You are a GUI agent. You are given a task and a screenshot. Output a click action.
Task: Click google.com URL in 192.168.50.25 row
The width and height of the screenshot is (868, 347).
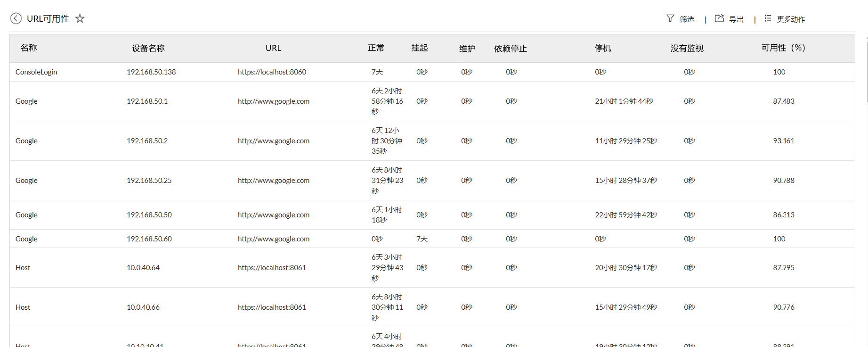pos(274,180)
